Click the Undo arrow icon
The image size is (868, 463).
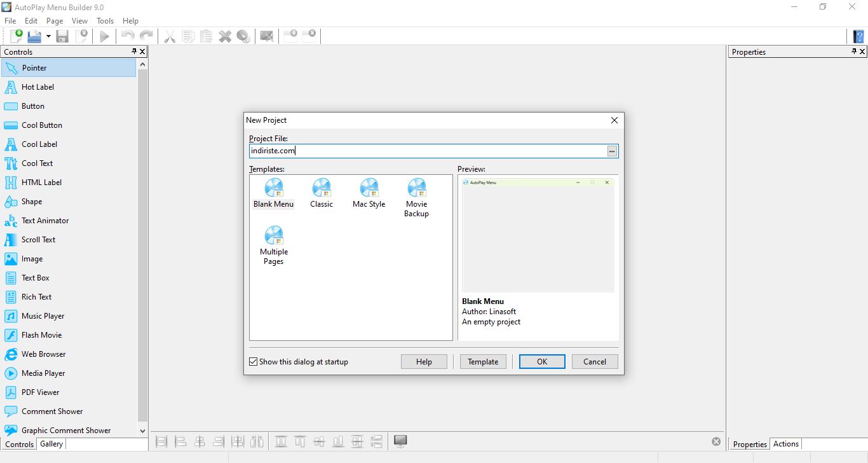pos(128,36)
